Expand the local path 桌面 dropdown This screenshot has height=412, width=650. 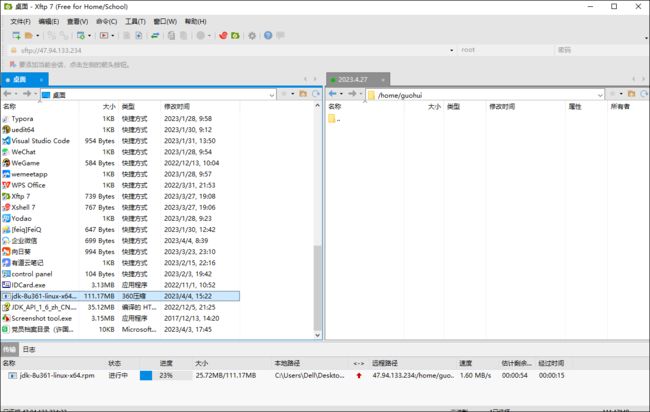click(x=272, y=95)
